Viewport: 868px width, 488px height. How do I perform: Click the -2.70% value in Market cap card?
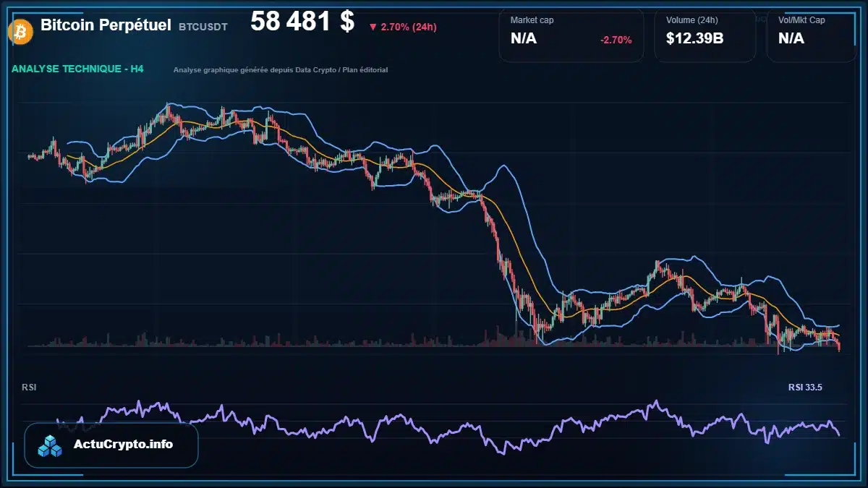pos(616,40)
